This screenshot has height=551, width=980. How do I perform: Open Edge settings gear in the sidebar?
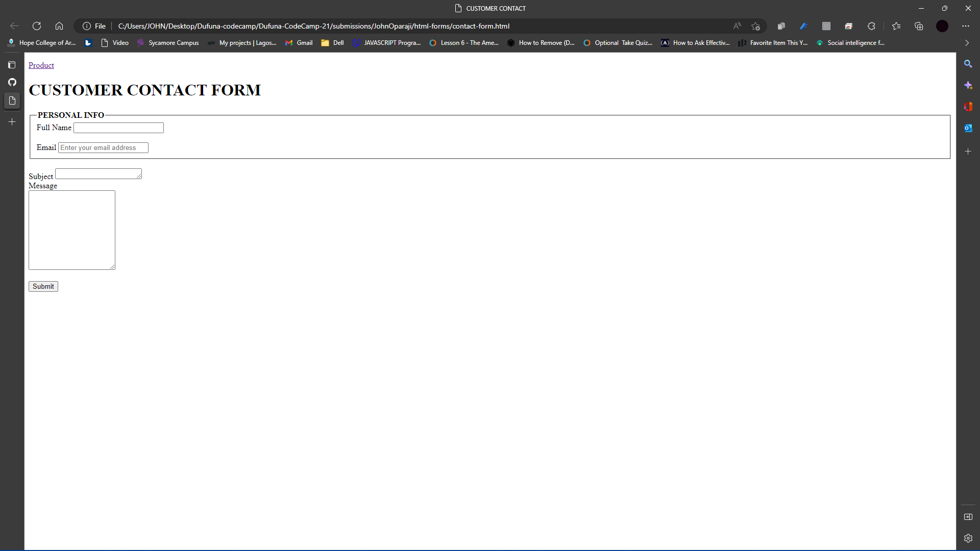click(x=969, y=538)
